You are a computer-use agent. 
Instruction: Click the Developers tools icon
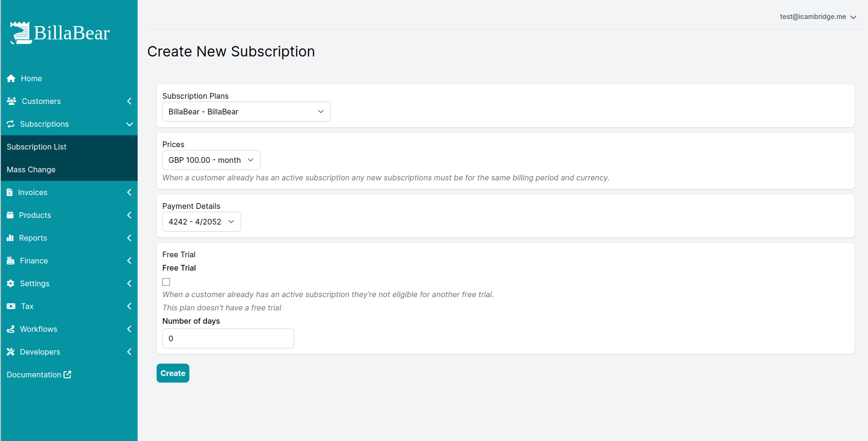[x=10, y=352]
